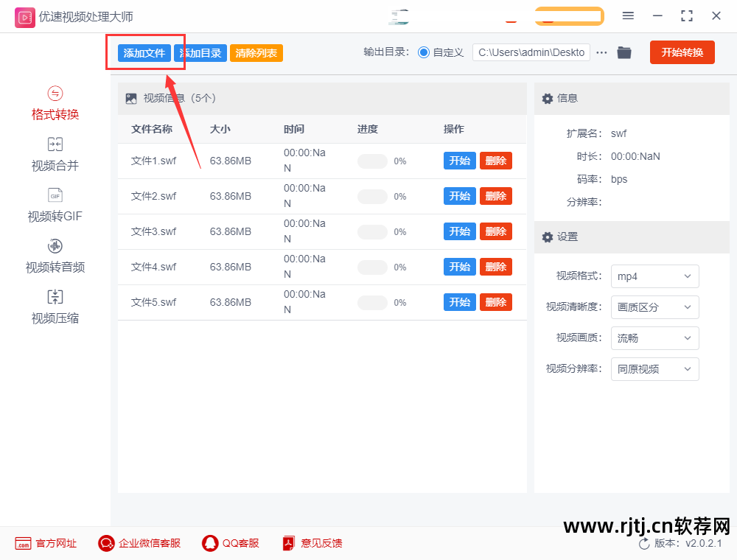Open the 视频压缩 video compression section
This screenshot has width=737, height=560.
click(x=55, y=307)
